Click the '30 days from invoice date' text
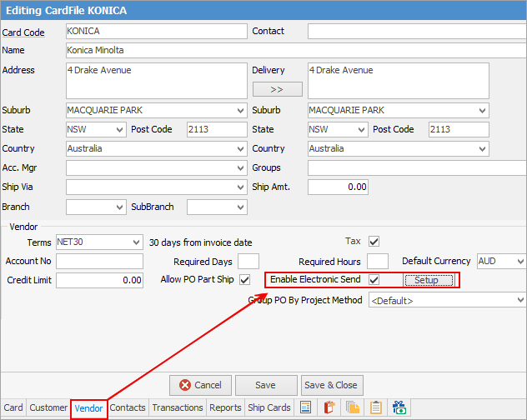 coord(200,242)
